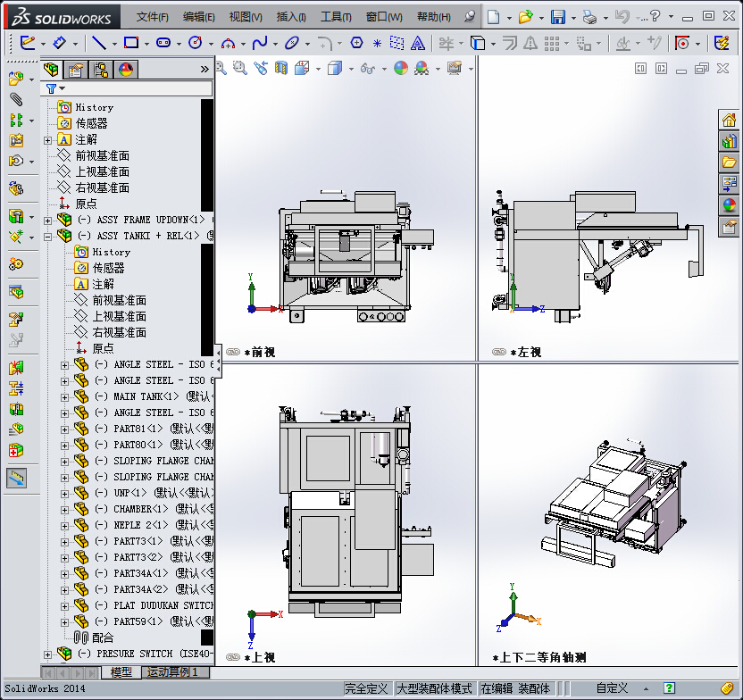Click the Zoom to Area icon
Image resolution: width=743 pixels, height=700 pixels.
[240, 68]
